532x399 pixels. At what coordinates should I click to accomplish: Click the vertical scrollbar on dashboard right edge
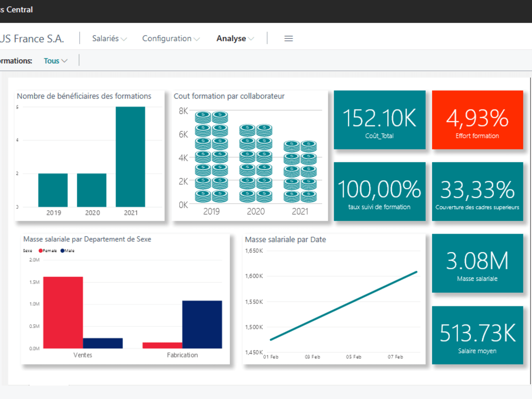[x=530, y=231]
